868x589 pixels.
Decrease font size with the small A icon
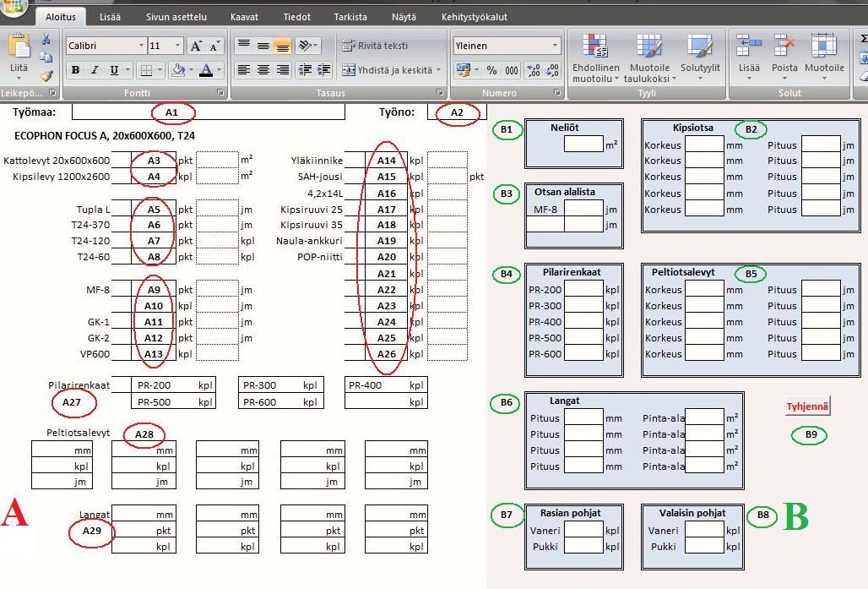point(214,46)
